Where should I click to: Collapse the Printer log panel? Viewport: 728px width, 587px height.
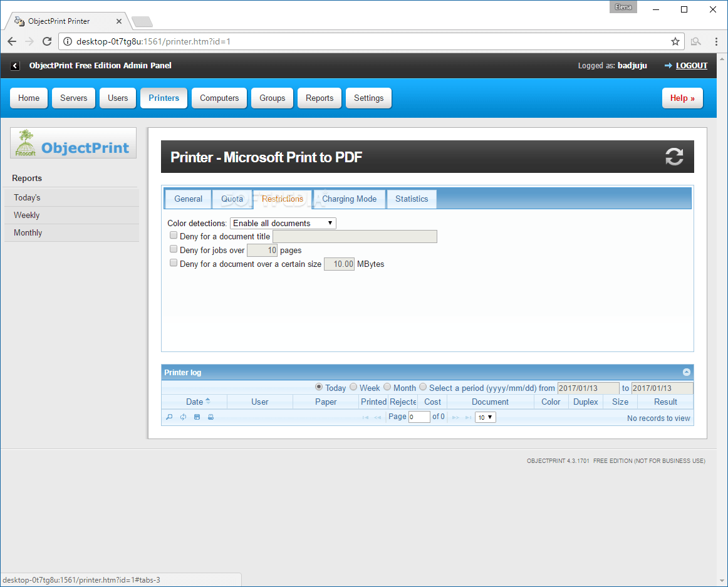click(x=687, y=372)
